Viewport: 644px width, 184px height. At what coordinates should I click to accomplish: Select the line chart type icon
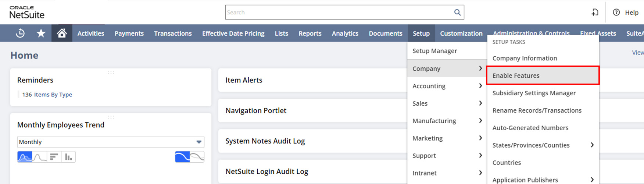(x=39, y=157)
